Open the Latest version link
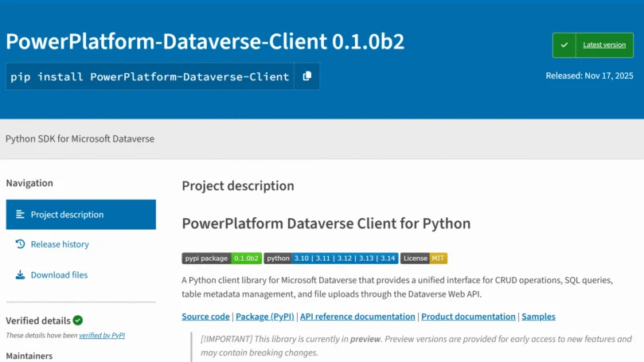This screenshot has height=362, width=644. pyautogui.click(x=604, y=45)
